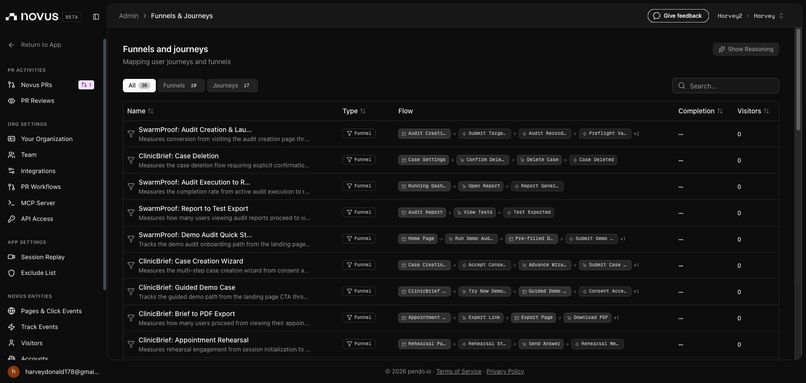Click the PR Reviews eye icon
The width and height of the screenshot is (806, 383).
pyautogui.click(x=11, y=101)
